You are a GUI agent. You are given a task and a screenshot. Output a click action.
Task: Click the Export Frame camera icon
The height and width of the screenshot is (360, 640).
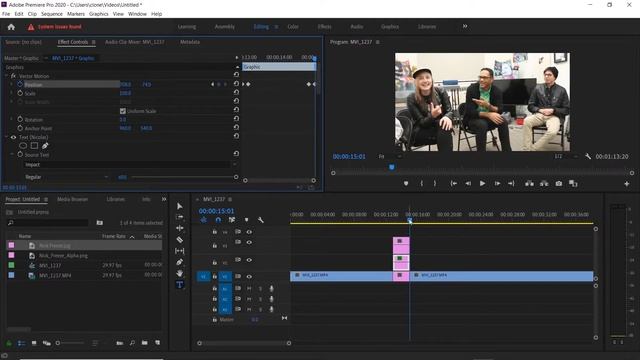click(558, 184)
